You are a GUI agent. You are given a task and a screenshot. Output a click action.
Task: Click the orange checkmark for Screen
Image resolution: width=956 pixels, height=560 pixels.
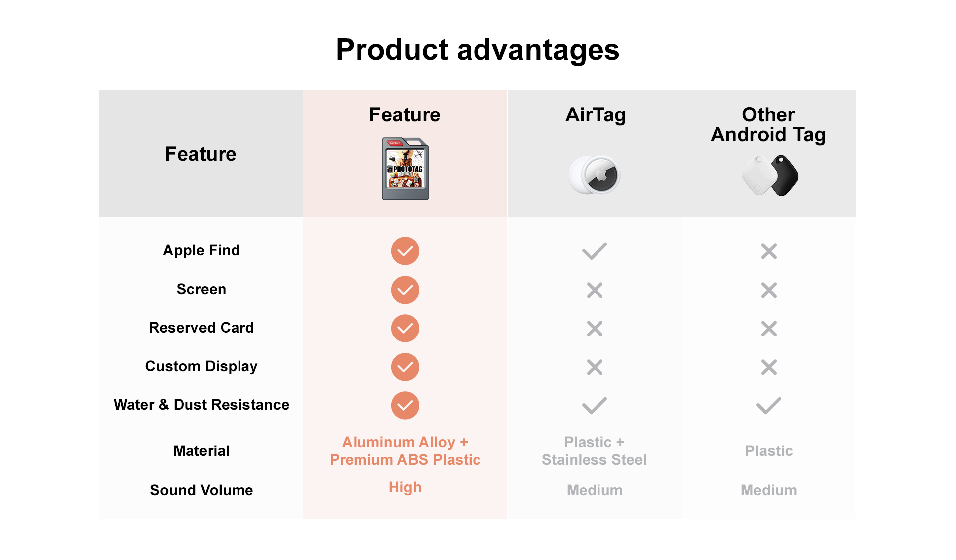[x=405, y=290]
